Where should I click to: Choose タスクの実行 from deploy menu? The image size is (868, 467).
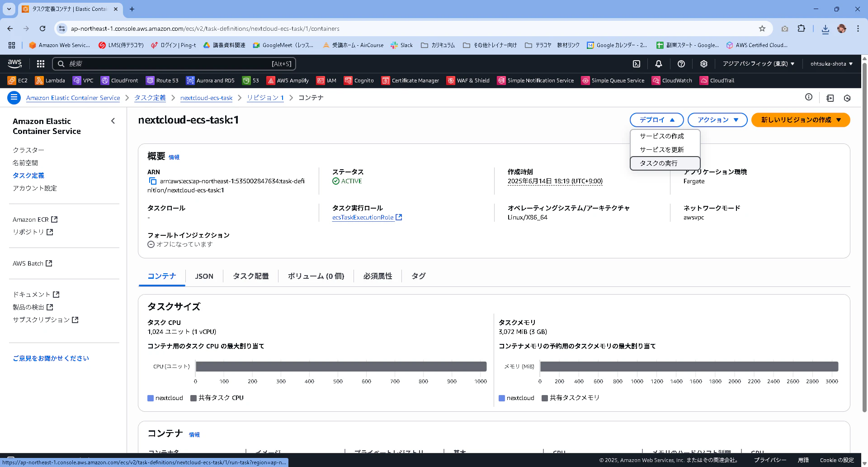click(665, 163)
